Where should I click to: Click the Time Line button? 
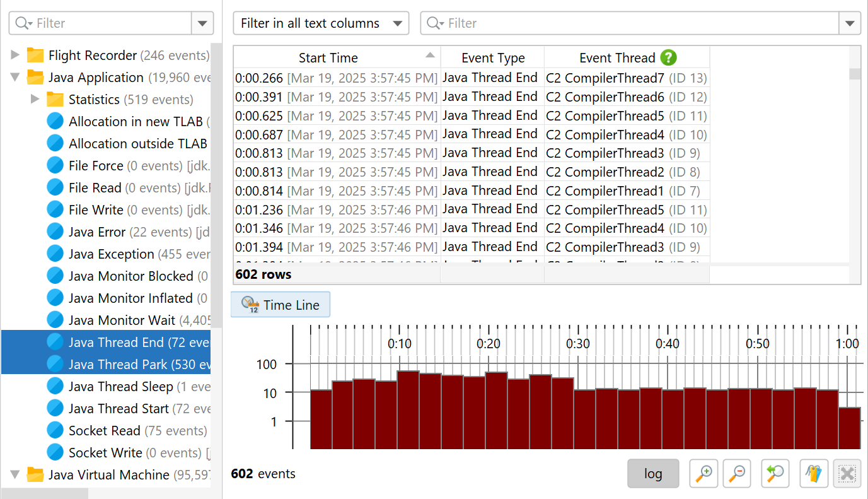click(x=281, y=305)
